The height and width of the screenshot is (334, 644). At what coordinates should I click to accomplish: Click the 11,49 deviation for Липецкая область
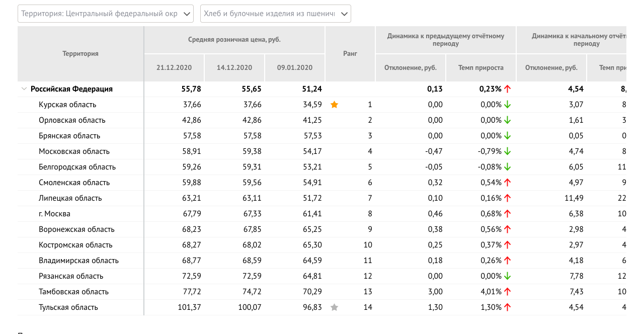click(x=574, y=198)
